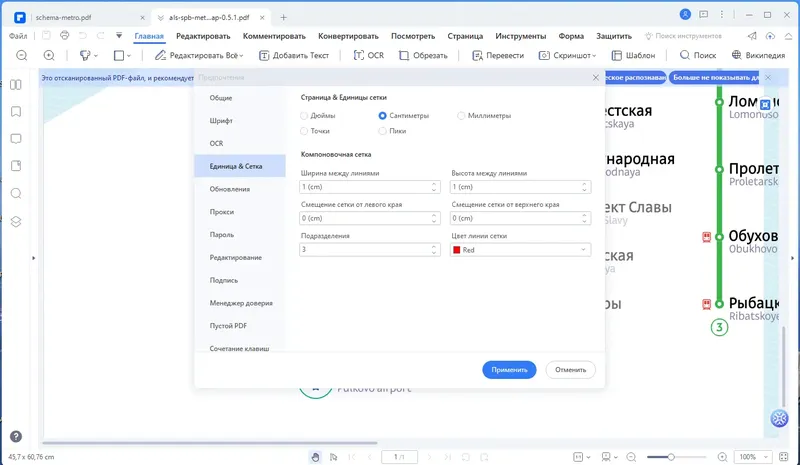The width and height of the screenshot is (800, 465).
Task: Click the zoom slider in status bar
Action: pos(676,457)
